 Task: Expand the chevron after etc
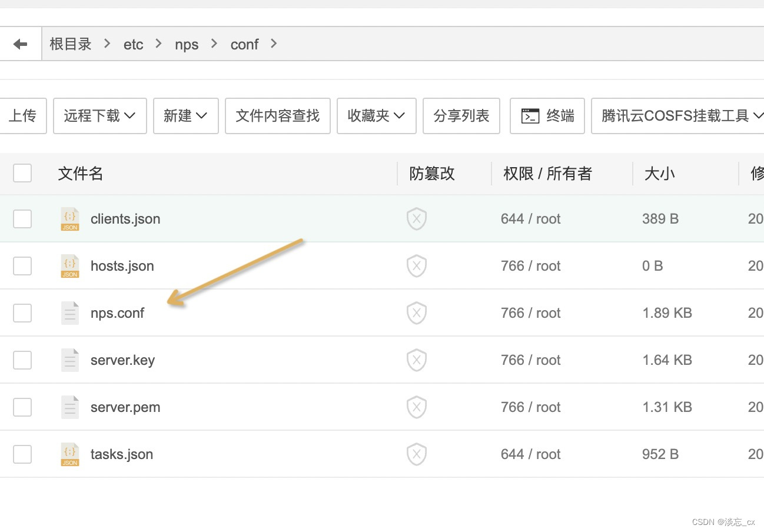[x=159, y=44]
